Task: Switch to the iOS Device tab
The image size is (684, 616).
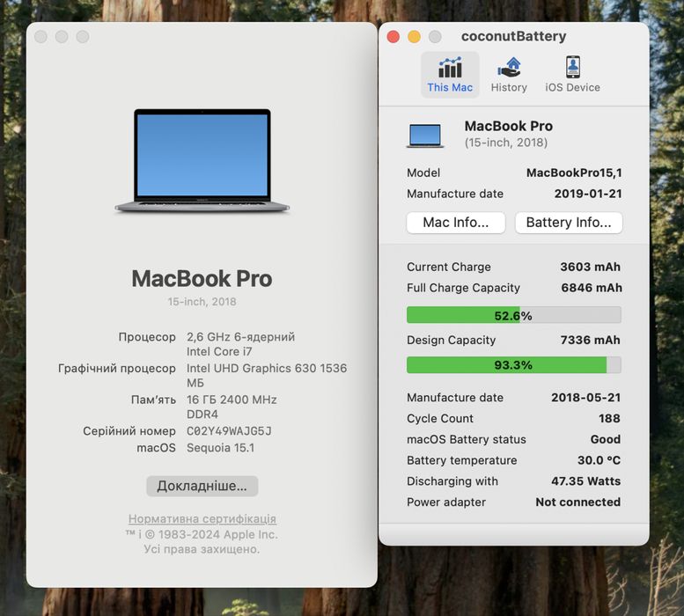Action: (572, 75)
